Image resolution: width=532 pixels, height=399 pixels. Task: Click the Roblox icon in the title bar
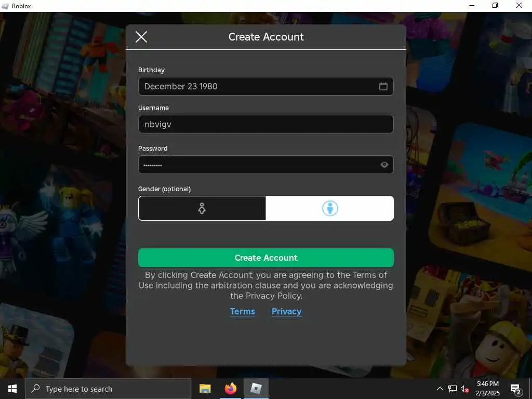[x=5, y=6]
